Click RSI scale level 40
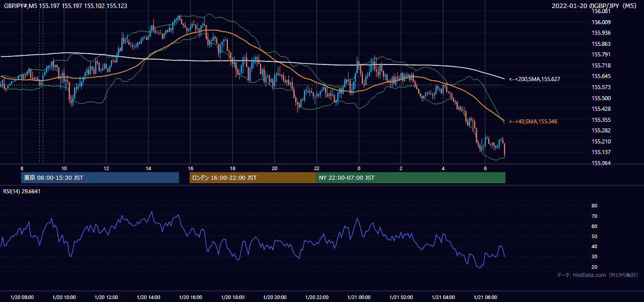Viewport: 644px width, 302px height. point(595,246)
